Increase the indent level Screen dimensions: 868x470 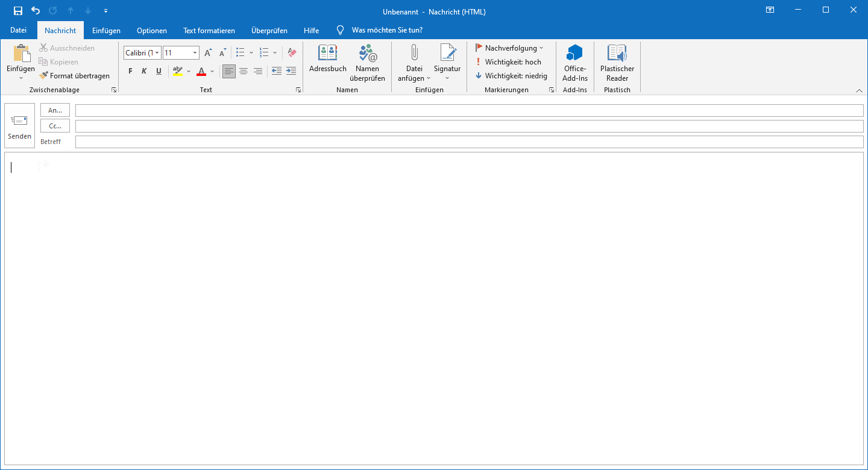pyautogui.click(x=291, y=71)
